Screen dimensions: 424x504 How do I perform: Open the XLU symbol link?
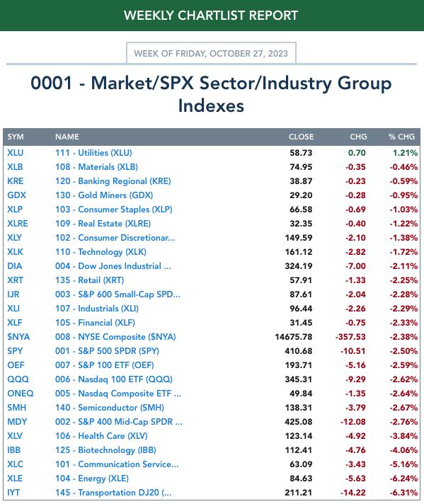[x=15, y=153]
